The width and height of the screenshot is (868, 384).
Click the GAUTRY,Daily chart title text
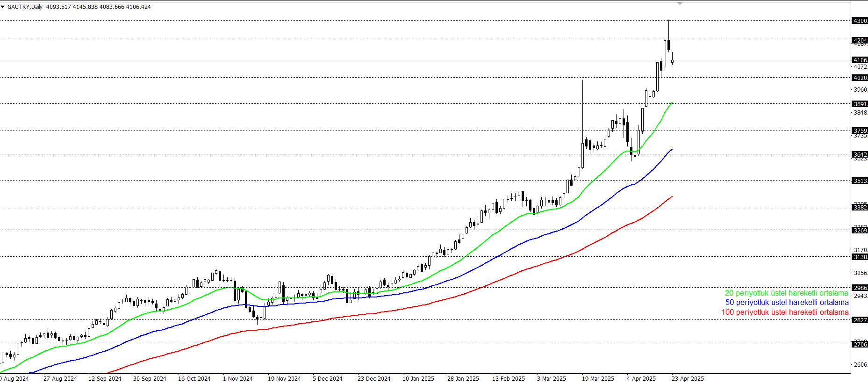coord(25,7)
